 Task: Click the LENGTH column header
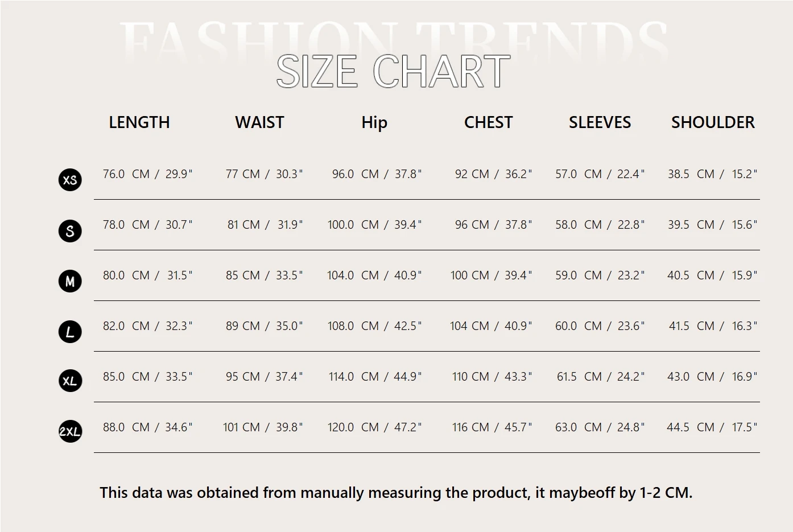[139, 122]
